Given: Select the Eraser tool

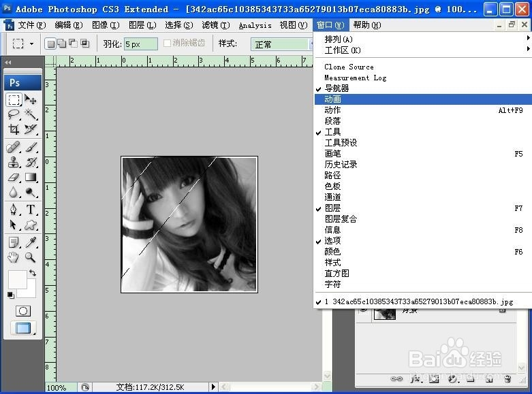Looking at the screenshot, I should tap(14, 178).
